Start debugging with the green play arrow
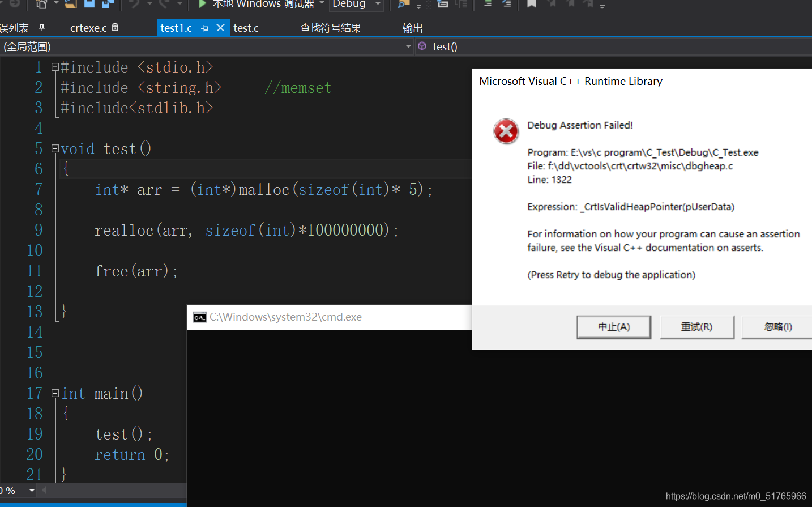This screenshot has width=812, height=507. [x=202, y=4]
